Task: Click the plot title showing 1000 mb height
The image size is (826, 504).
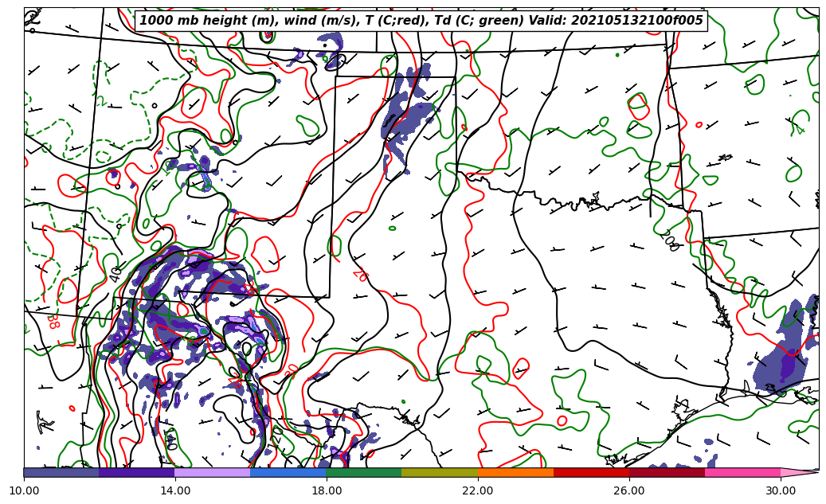Action: [421, 21]
